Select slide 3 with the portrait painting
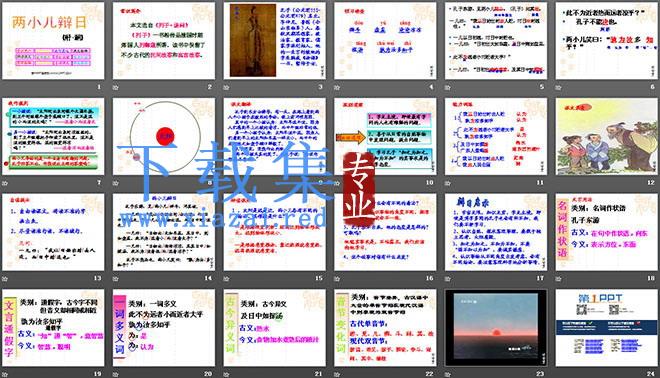The height and width of the screenshot is (378, 660). pos(274,41)
